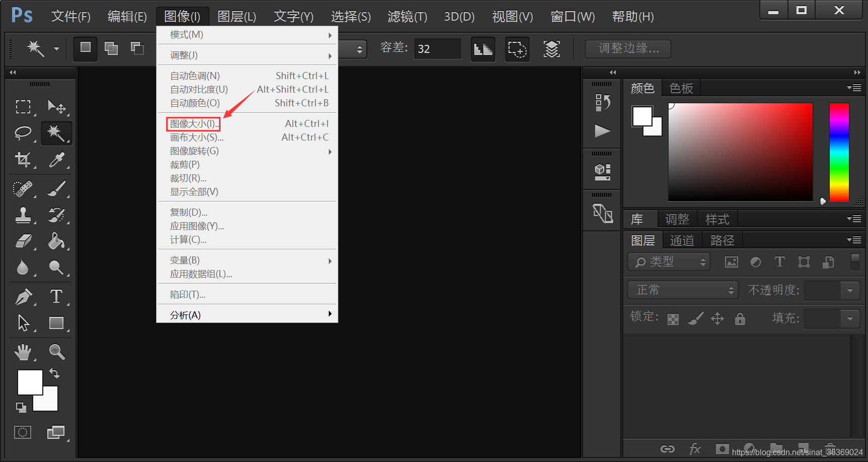Screen dimensions: 868x462
Task: Open the blending mode dropdown showing 正常
Action: click(x=683, y=290)
